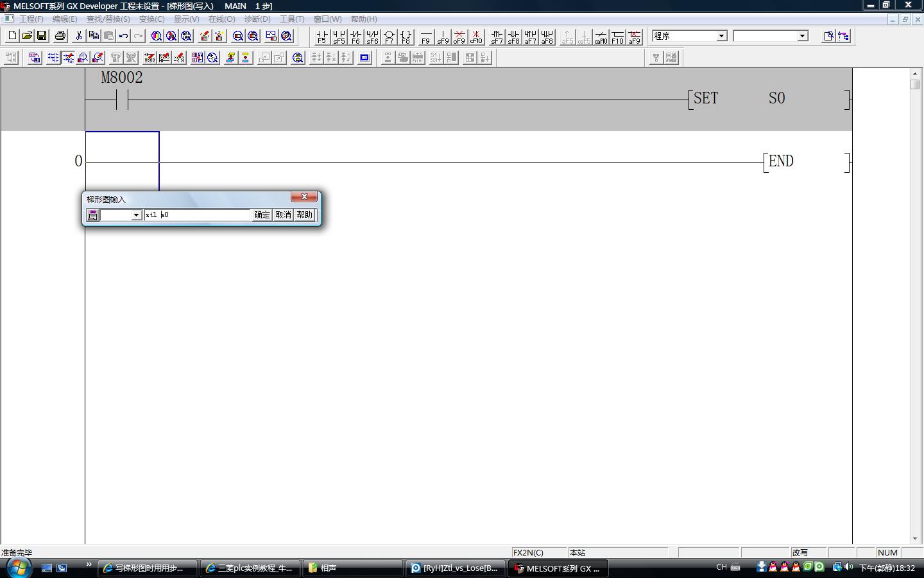This screenshot has width=924, height=578.
Task: Open the 在线(O) menu
Action: (x=221, y=19)
